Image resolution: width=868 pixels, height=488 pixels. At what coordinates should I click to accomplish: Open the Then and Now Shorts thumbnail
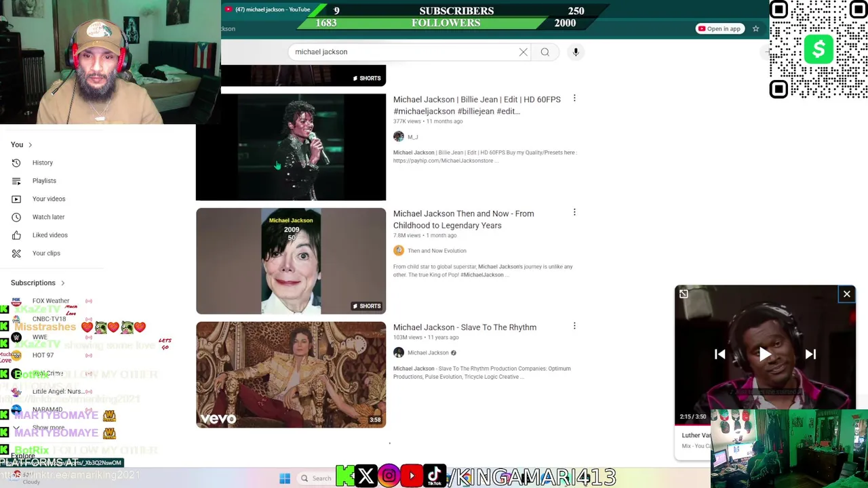click(x=291, y=261)
